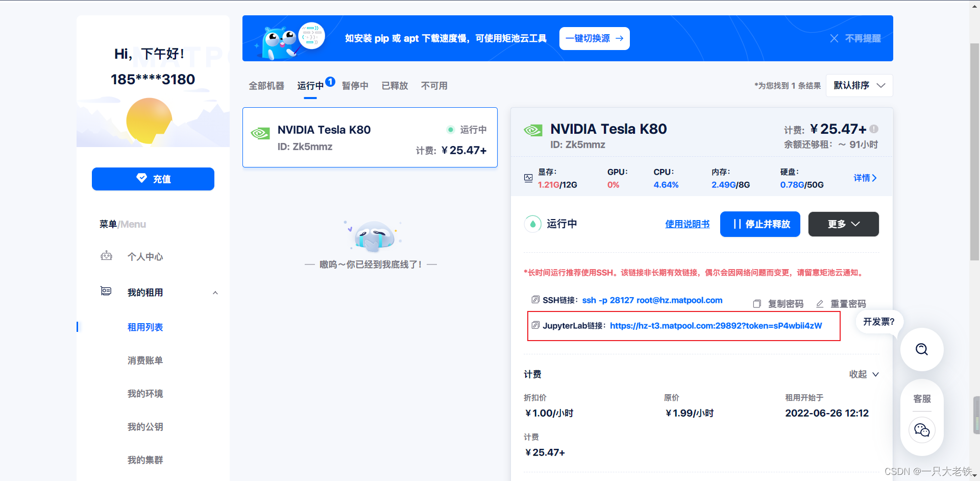This screenshot has width=980, height=481.
Task: Click the 开发票? bubble
Action: point(878,322)
